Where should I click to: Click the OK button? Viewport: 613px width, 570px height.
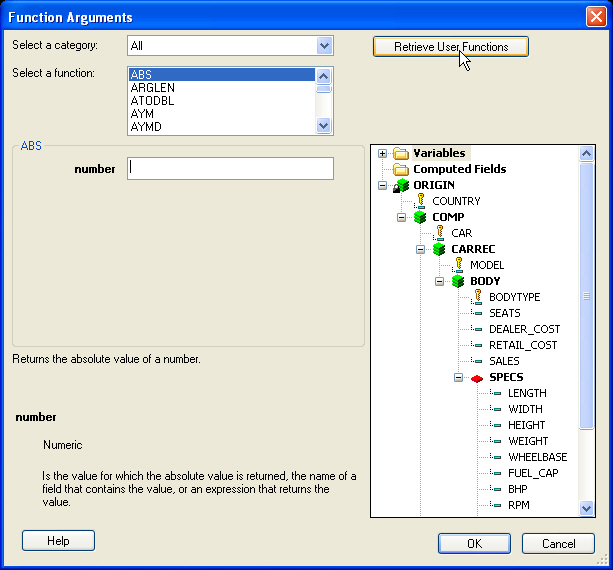[474, 543]
